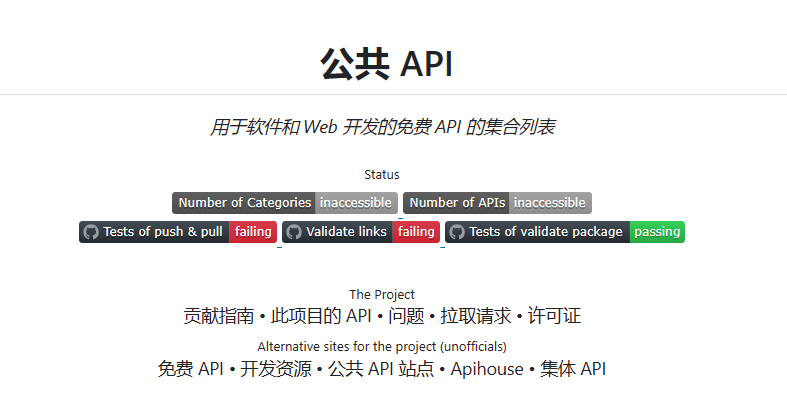Click the 公共 API page heading

tap(386, 64)
